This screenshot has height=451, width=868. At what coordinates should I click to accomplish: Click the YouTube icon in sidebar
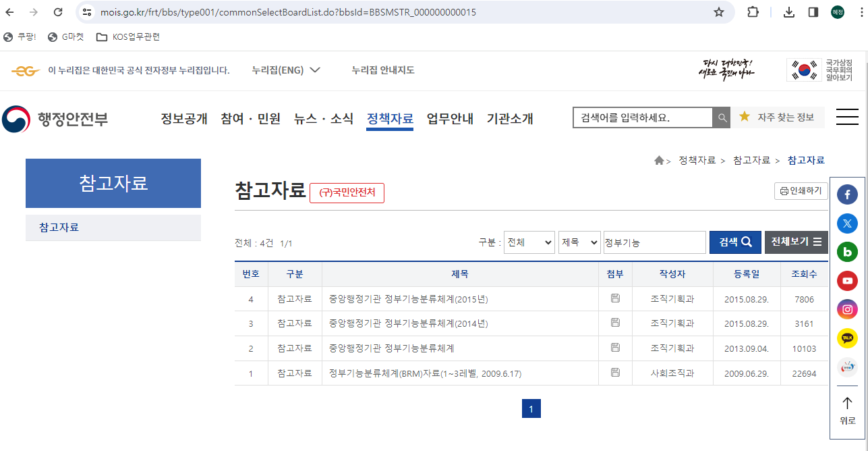[847, 281]
